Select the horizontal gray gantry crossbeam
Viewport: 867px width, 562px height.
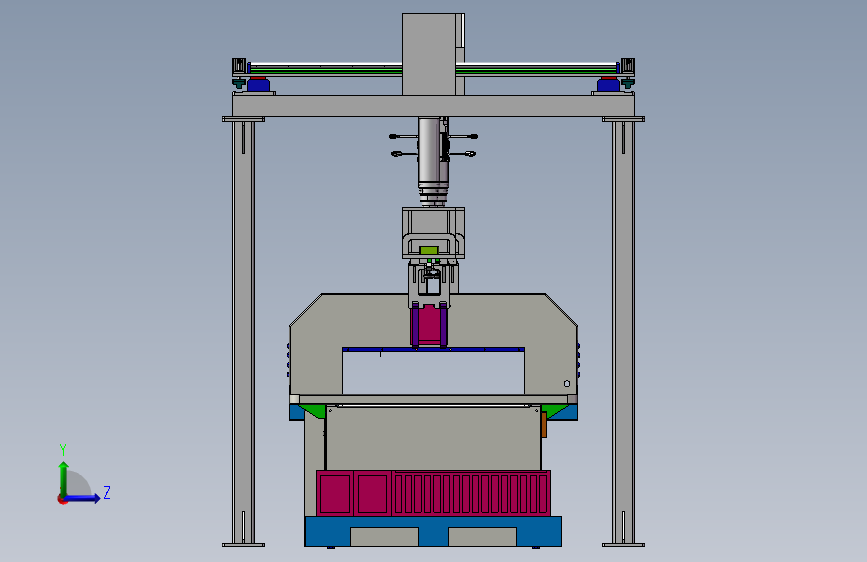(433, 106)
